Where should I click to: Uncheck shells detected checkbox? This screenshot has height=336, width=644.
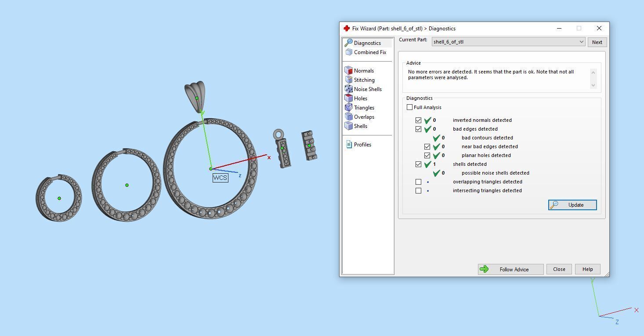coord(418,164)
